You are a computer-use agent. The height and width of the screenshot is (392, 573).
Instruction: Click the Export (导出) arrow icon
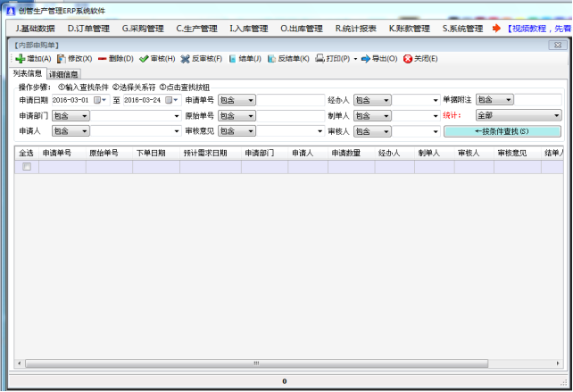coord(365,59)
